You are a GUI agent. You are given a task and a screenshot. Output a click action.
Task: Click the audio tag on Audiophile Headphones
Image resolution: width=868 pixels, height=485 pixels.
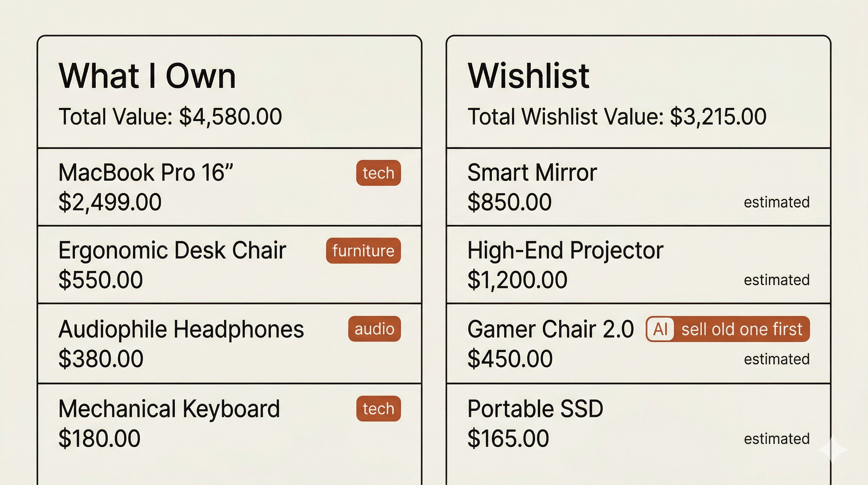point(374,329)
